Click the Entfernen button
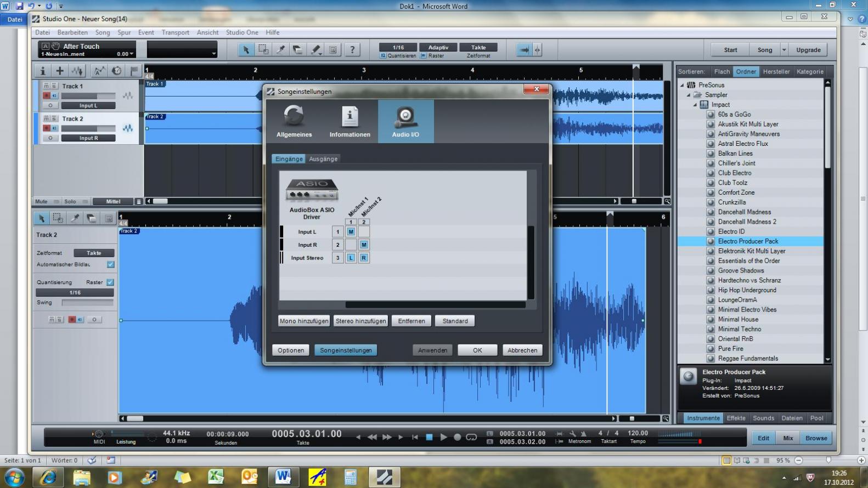868x488 pixels. click(412, 321)
